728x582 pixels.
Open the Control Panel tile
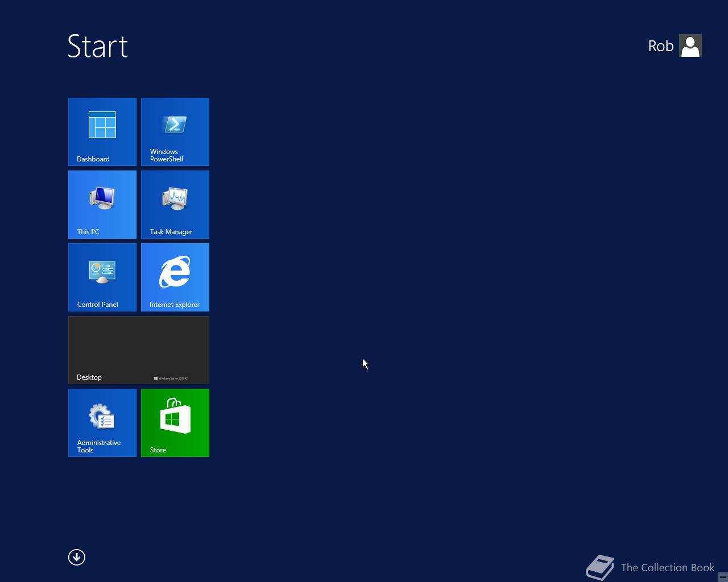click(102, 277)
